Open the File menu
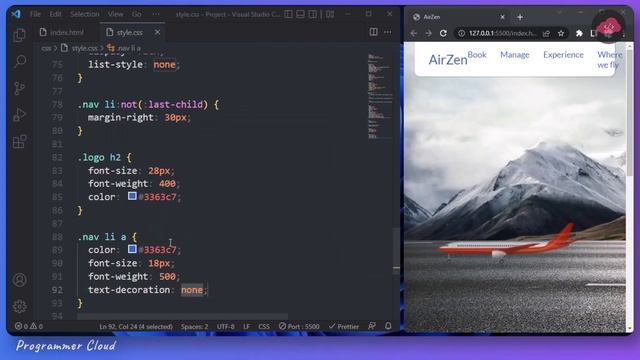This screenshot has height=360, width=640. click(x=36, y=14)
